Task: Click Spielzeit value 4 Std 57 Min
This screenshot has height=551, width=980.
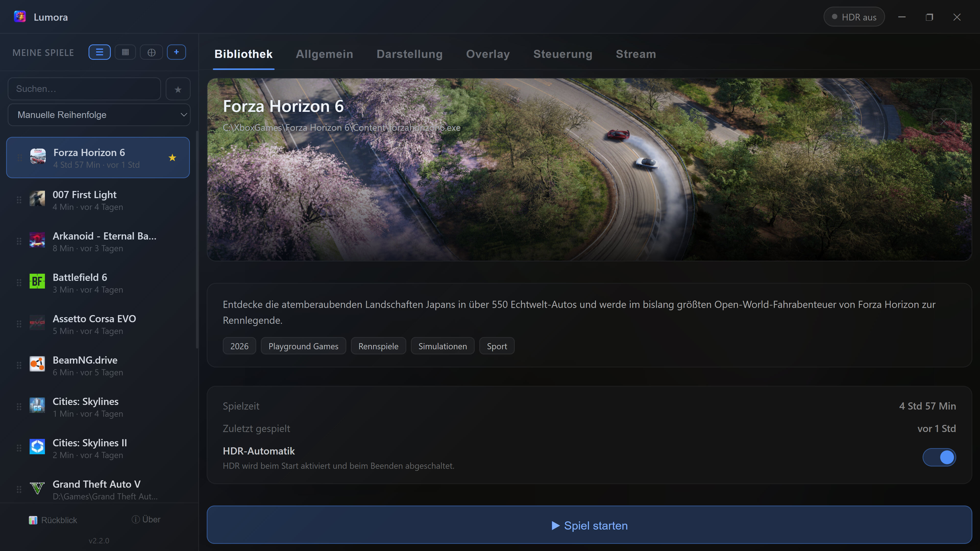Action: pyautogui.click(x=927, y=406)
